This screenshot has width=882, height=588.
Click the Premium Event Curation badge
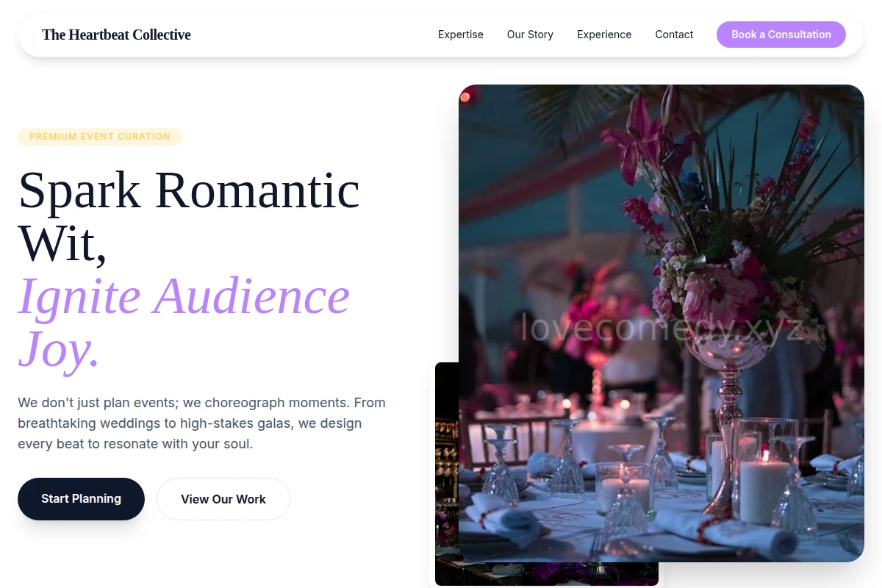tap(100, 137)
